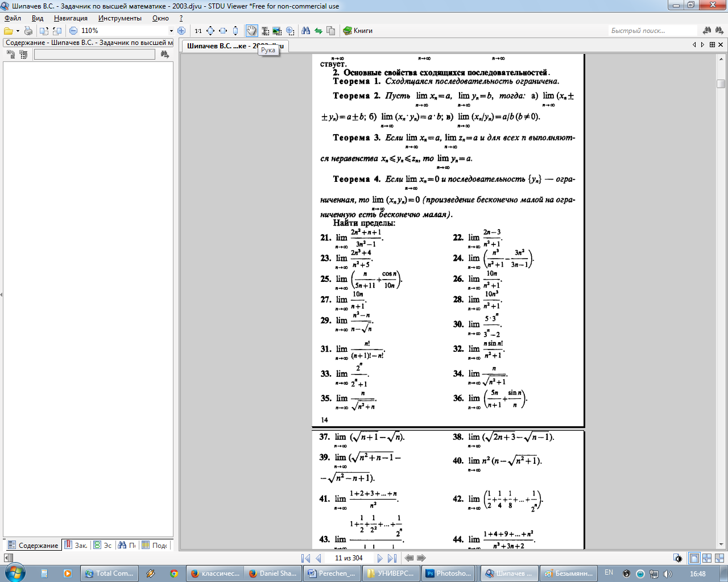Click the '11 из 304' page number field
This screenshot has width=728, height=582.
tap(349, 558)
